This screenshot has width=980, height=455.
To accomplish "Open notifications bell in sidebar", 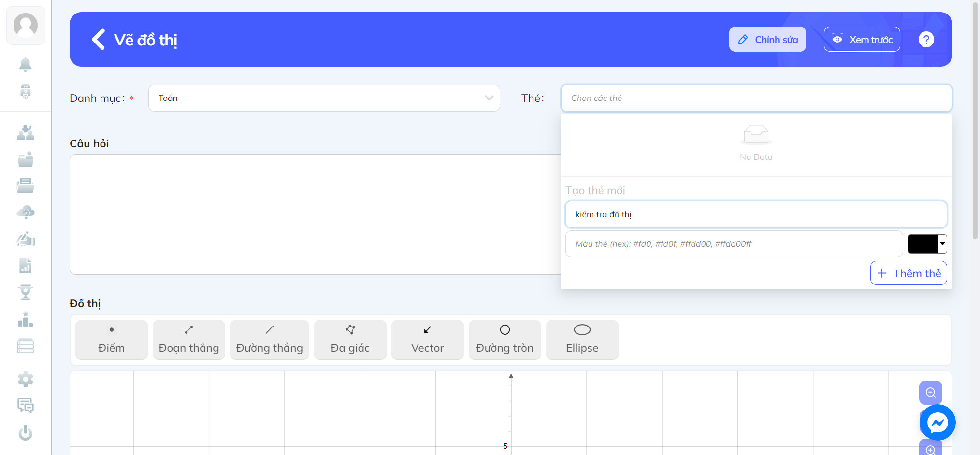I will [x=26, y=64].
